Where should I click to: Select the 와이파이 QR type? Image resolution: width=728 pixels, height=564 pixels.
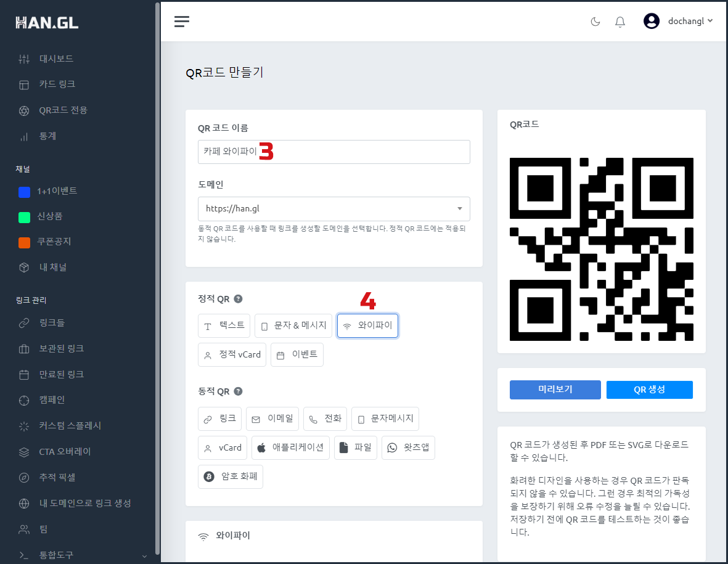click(368, 325)
